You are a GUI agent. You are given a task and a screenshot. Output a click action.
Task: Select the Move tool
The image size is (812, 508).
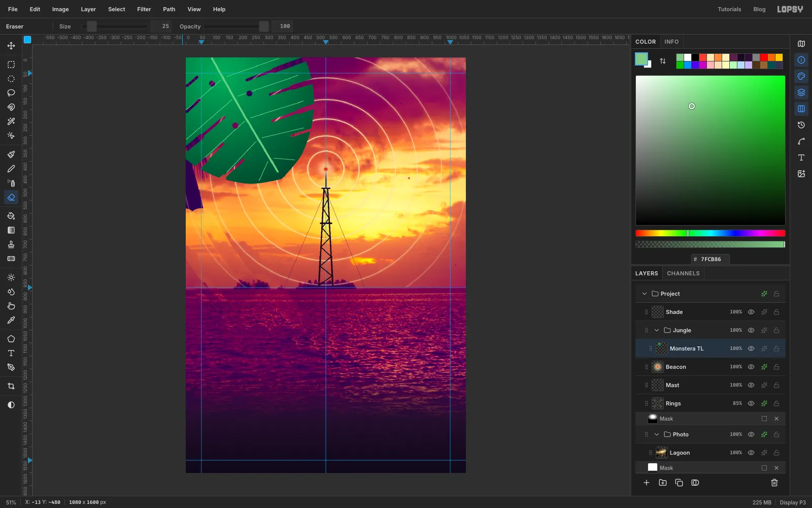tap(11, 46)
